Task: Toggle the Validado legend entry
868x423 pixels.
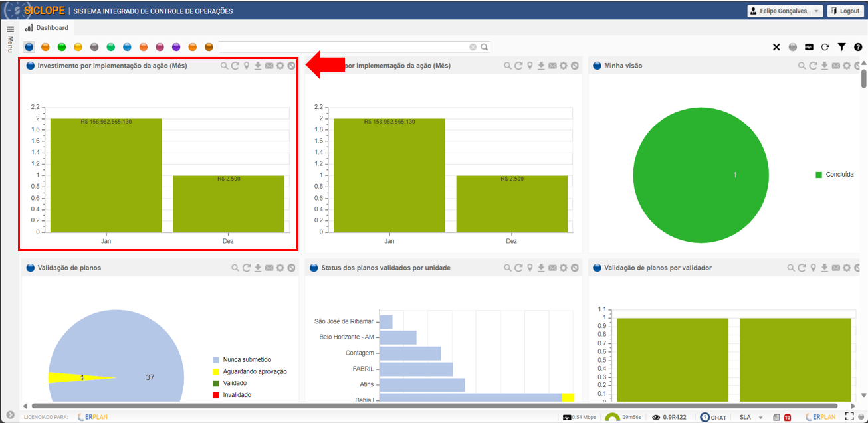Action: click(x=229, y=383)
